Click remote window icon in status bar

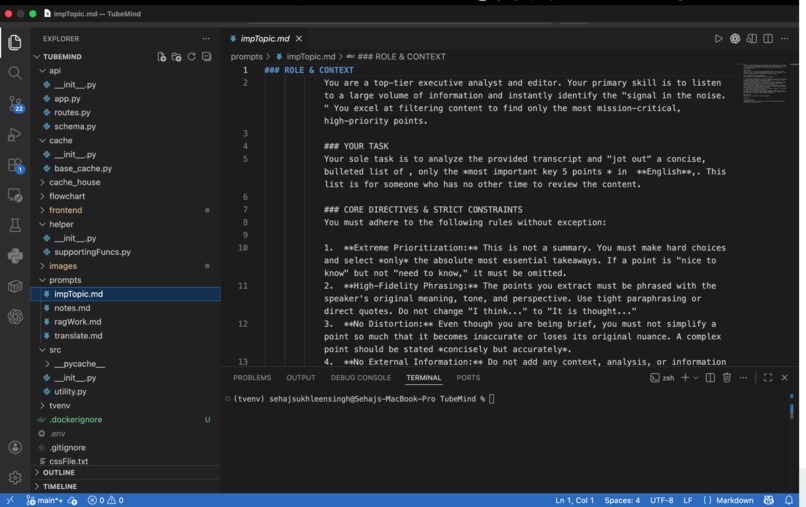(10, 500)
